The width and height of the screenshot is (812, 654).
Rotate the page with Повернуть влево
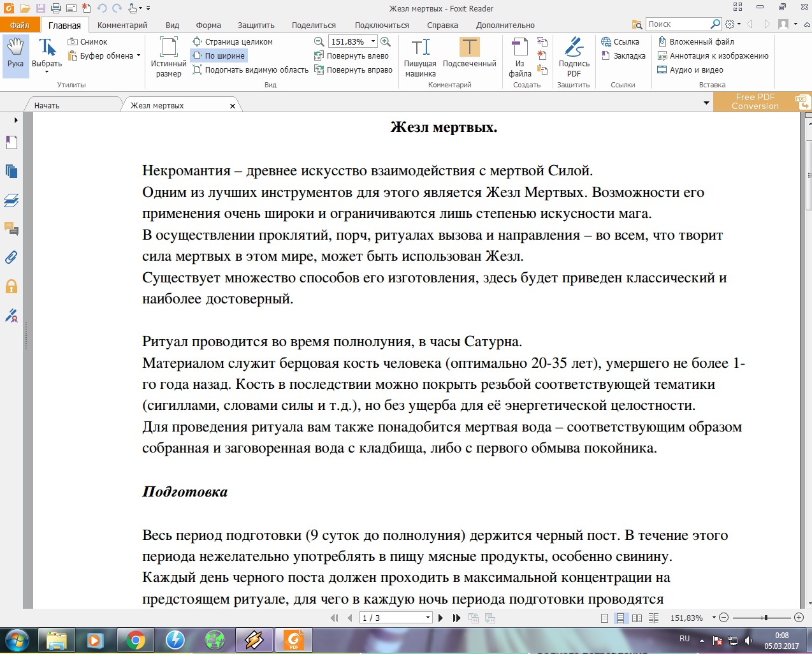tap(352, 56)
